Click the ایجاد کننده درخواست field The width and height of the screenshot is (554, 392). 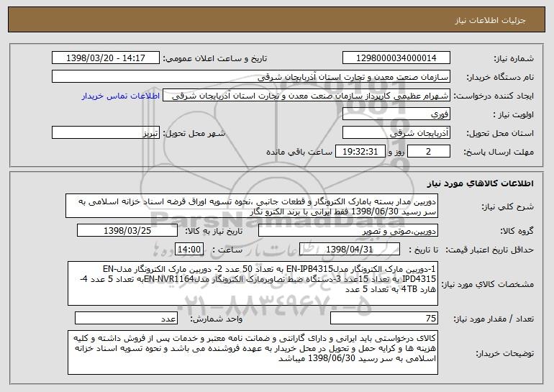point(306,96)
